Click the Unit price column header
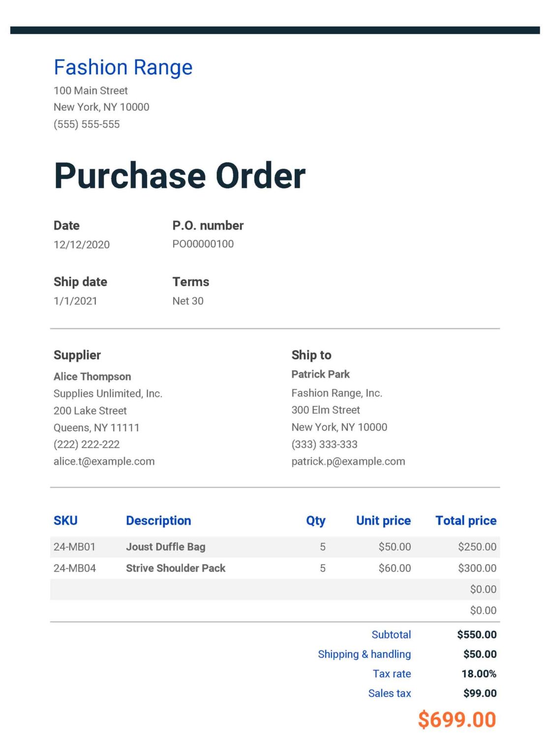This screenshot has width=550, height=756. (383, 521)
